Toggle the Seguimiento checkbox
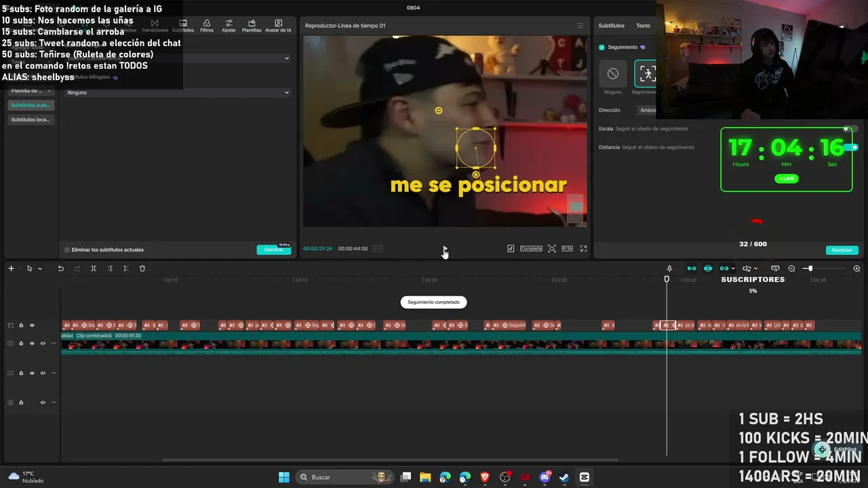The width and height of the screenshot is (868, 488). [601, 47]
